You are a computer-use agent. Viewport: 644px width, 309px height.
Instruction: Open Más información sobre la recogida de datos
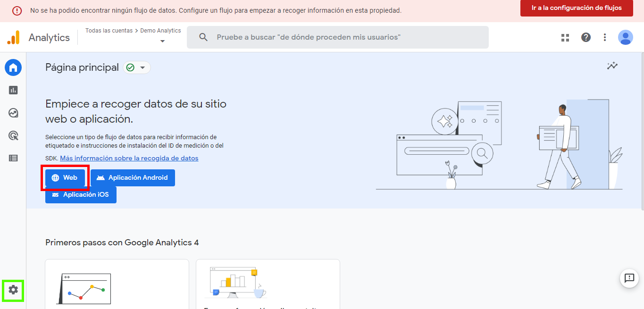[129, 159]
